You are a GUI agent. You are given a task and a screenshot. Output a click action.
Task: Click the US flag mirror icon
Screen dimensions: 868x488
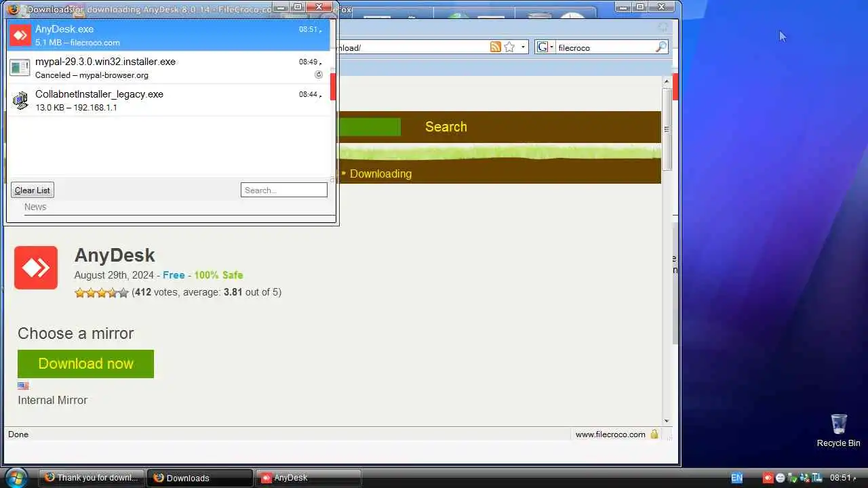tap(23, 386)
